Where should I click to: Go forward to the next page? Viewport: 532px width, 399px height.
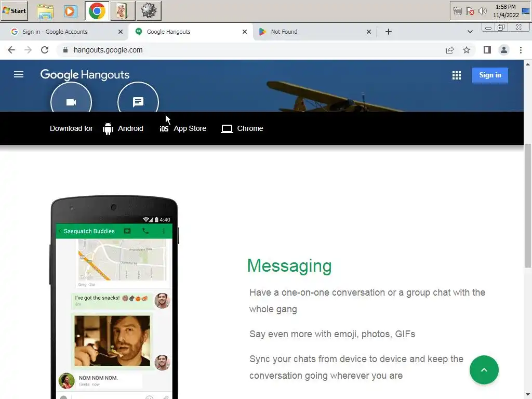click(x=28, y=50)
